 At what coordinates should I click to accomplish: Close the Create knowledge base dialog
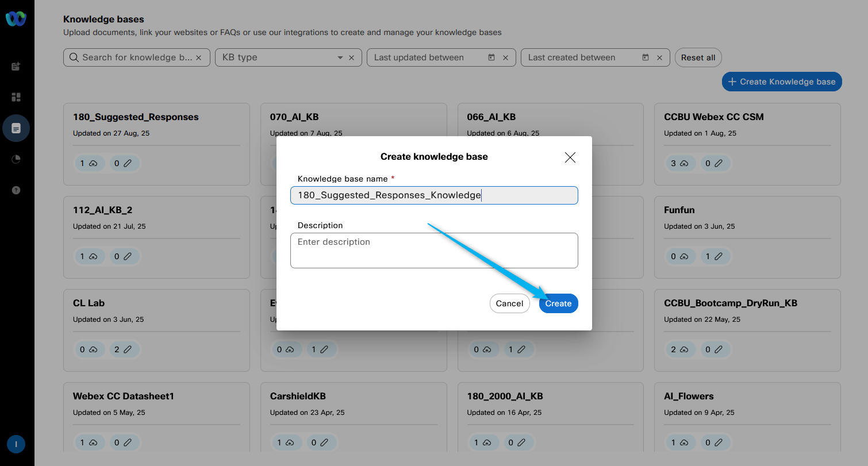[x=570, y=157]
